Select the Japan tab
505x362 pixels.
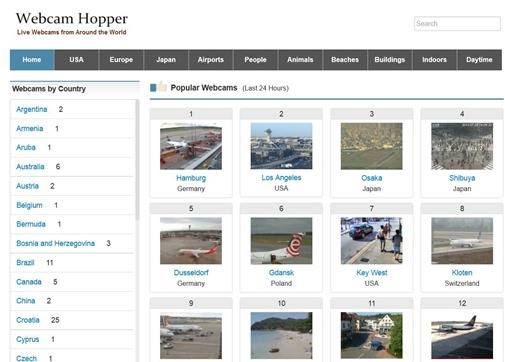[166, 60]
